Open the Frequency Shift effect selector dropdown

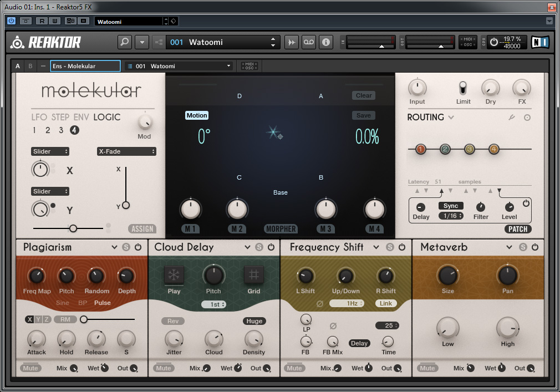(376, 247)
